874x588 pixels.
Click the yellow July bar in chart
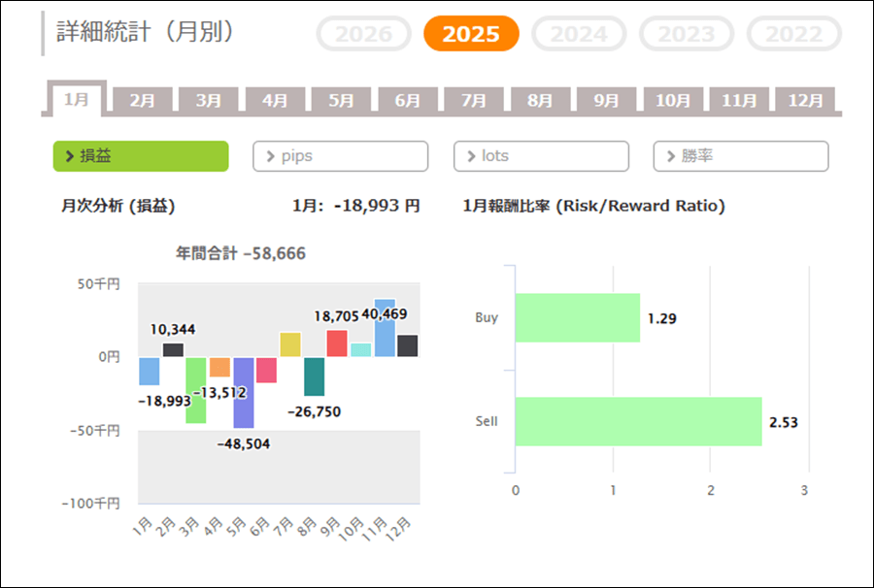290,344
